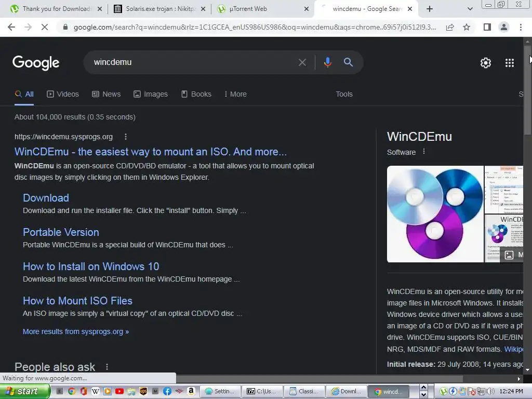Switch to Thank you for Download tab
The width and height of the screenshot is (532, 399).
coord(56,9)
